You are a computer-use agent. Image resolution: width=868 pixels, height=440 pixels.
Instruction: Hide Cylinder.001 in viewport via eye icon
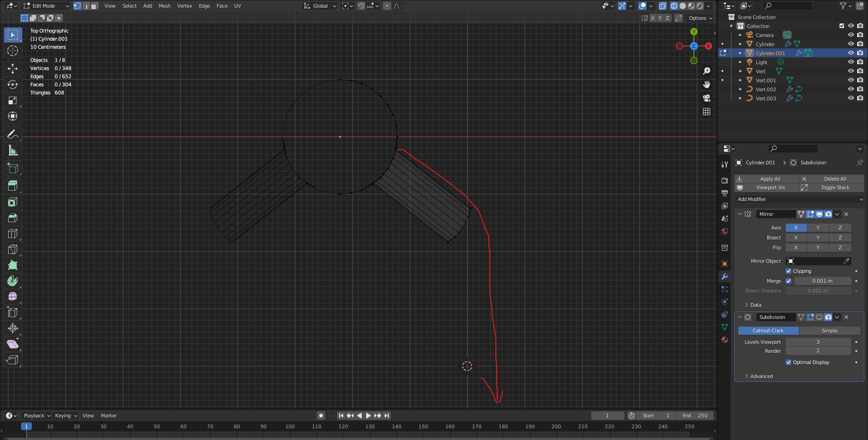[851, 53]
